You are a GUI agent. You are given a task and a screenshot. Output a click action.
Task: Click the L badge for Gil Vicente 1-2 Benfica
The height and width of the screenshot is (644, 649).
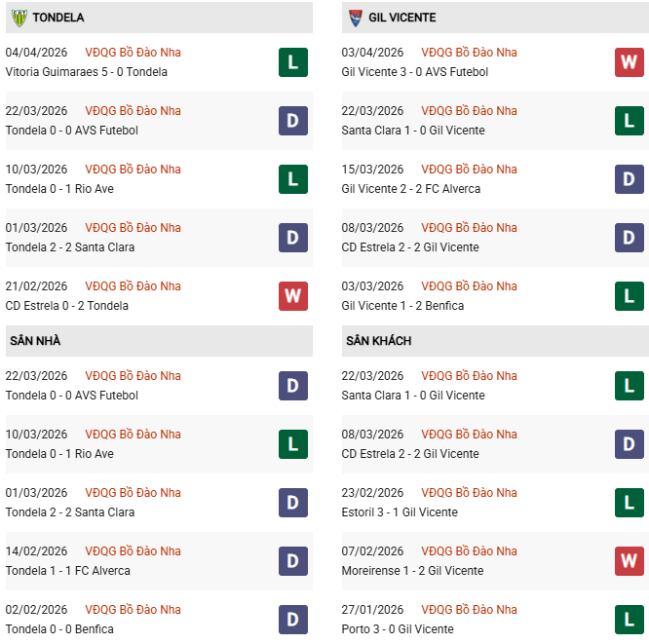point(629,296)
